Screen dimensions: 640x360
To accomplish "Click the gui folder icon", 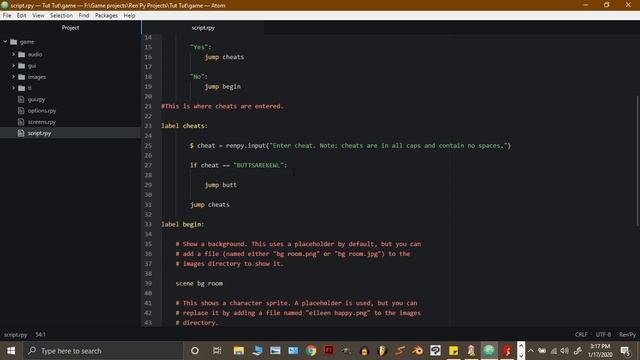I will pyautogui.click(x=22, y=66).
